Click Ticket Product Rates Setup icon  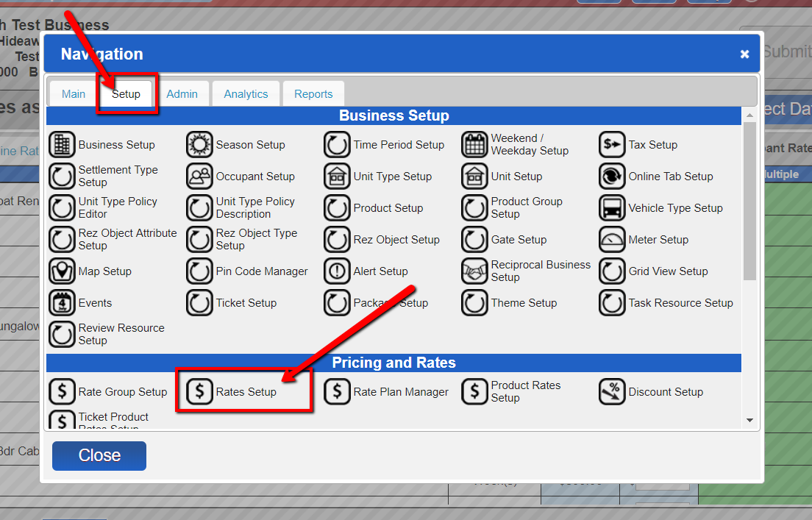coord(62,419)
